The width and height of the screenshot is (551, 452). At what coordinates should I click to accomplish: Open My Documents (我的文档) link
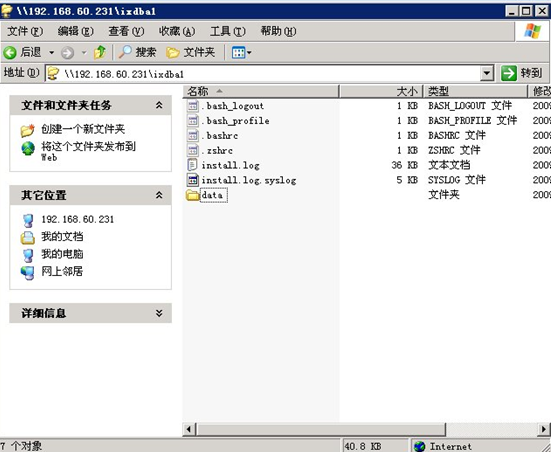point(62,237)
